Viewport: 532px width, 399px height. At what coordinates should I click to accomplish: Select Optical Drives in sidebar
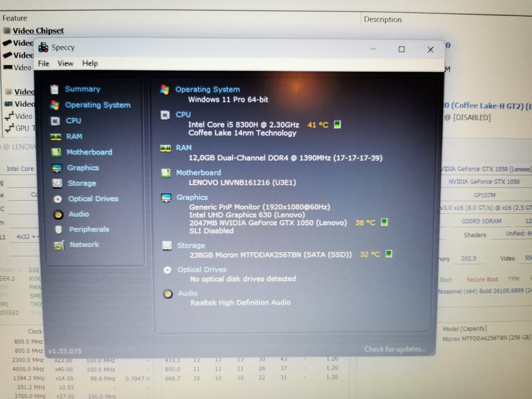point(93,198)
